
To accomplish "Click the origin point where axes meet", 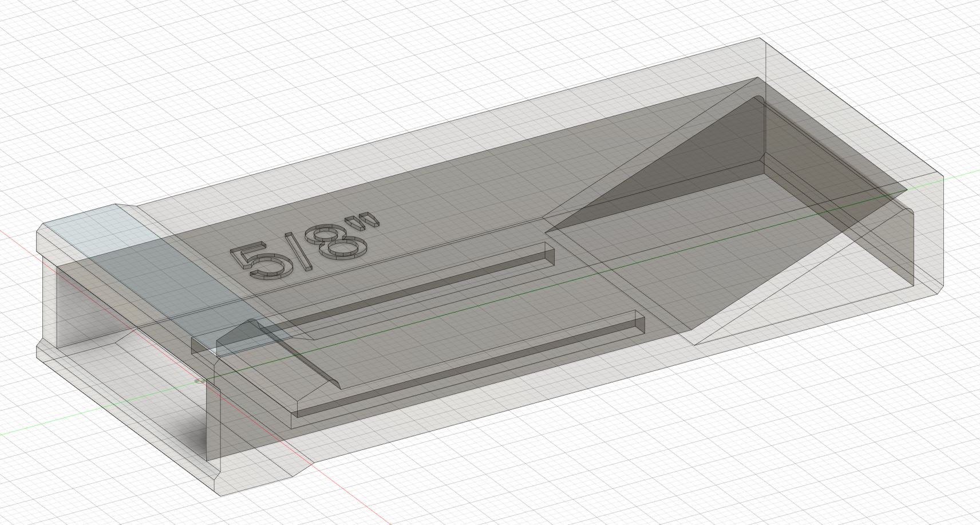I will (x=199, y=380).
